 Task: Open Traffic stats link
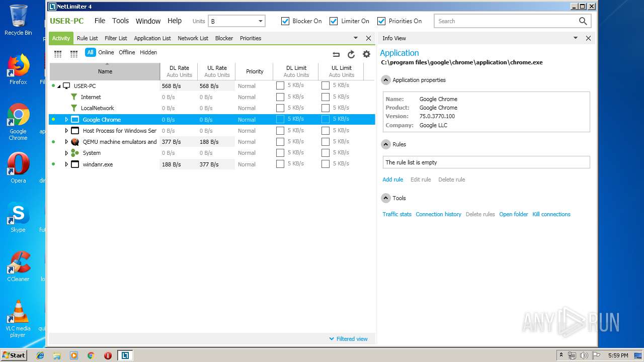[397, 214]
